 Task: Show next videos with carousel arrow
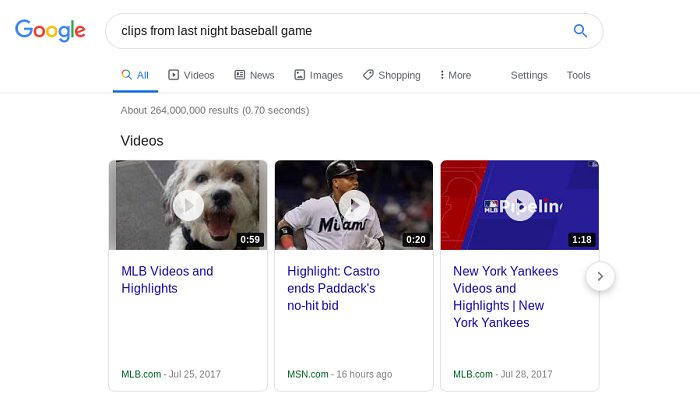[600, 276]
